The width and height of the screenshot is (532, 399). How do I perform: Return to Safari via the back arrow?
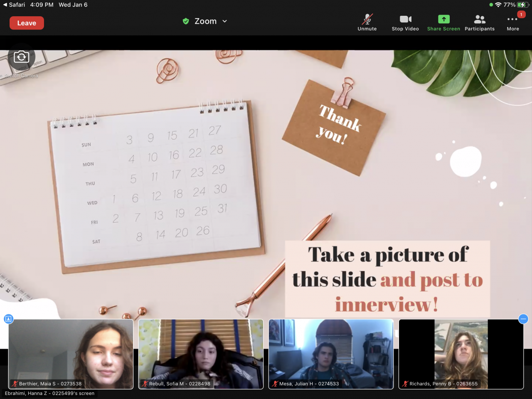click(x=14, y=5)
